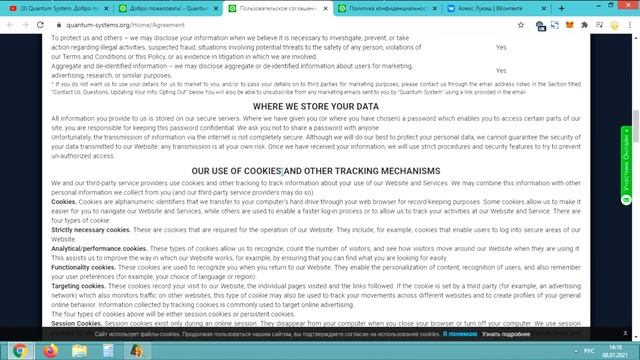Image resolution: width=640 pixels, height=360 pixels.
Task: Open the second Quantum welcome tab
Action: tap(165, 8)
